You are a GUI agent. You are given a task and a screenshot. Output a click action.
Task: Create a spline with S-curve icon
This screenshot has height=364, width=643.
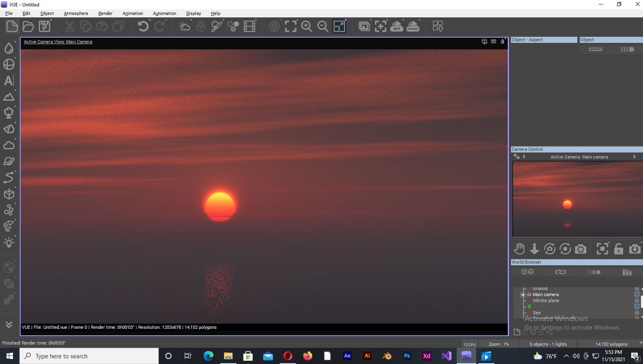pyautogui.click(x=9, y=178)
